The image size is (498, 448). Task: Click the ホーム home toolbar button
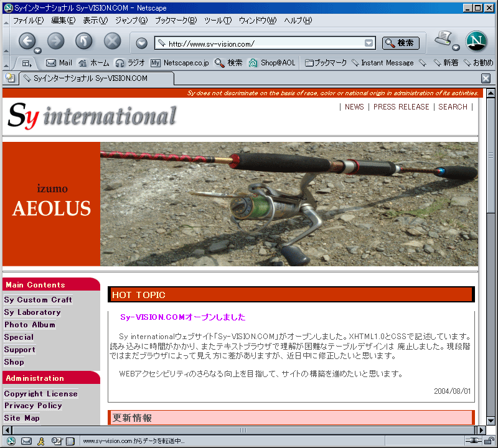tap(94, 63)
